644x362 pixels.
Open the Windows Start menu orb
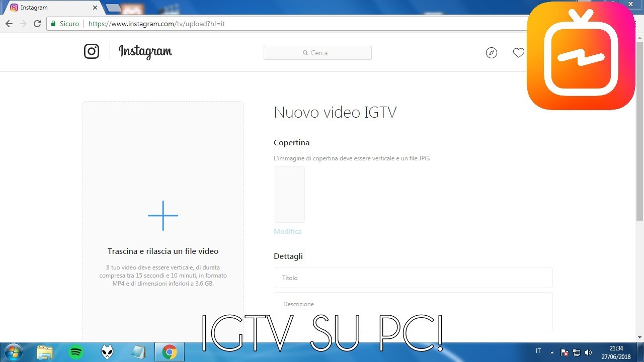point(13,352)
